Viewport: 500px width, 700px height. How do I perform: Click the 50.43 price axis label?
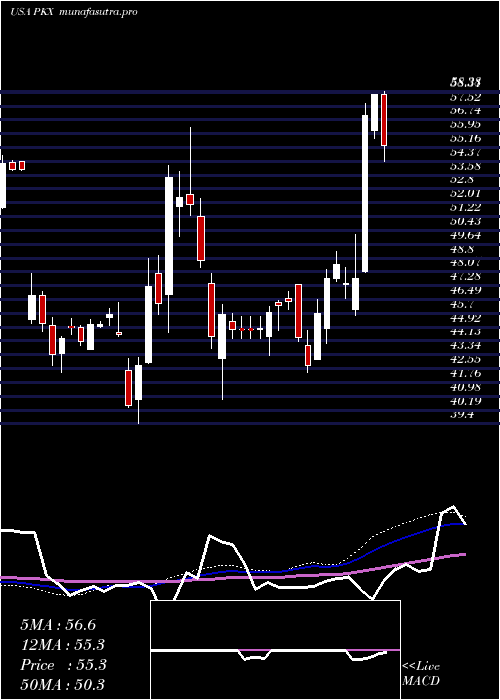click(x=465, y=221)
